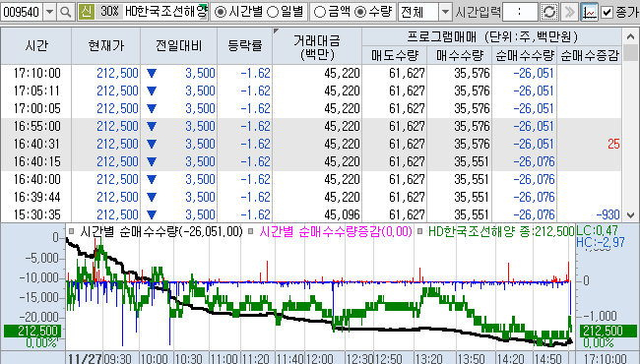Click the table scrollbar down arrow
The width and height of the screenshot is (640, 364).
click(x=630, y=214)
